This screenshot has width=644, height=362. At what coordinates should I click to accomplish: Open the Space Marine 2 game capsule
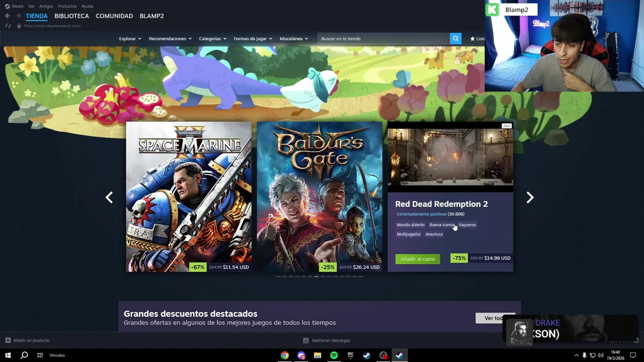(x=189, y=197)
